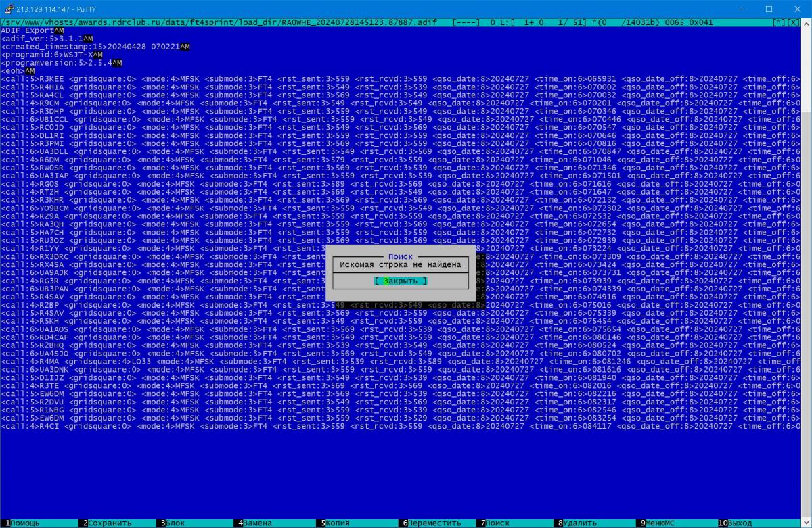Maximize the PuTTY window
The width and height of the screenshot is (812, 528).
768,9
